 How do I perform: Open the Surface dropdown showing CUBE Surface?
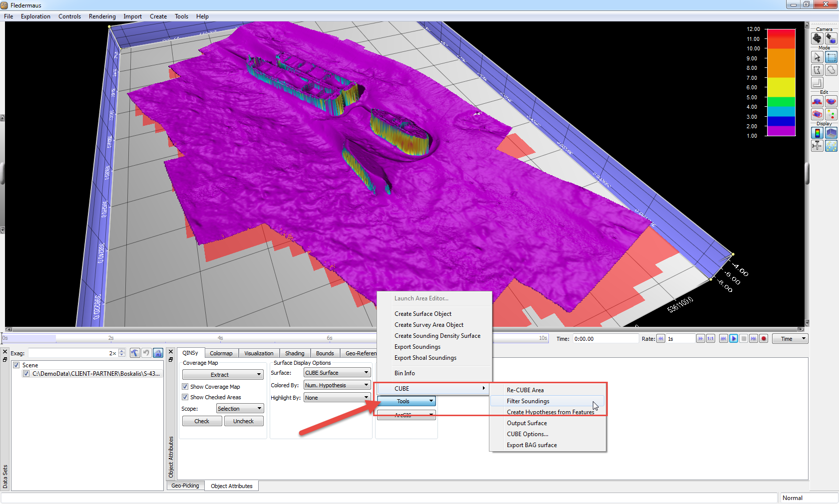click(x=337, y=373)
